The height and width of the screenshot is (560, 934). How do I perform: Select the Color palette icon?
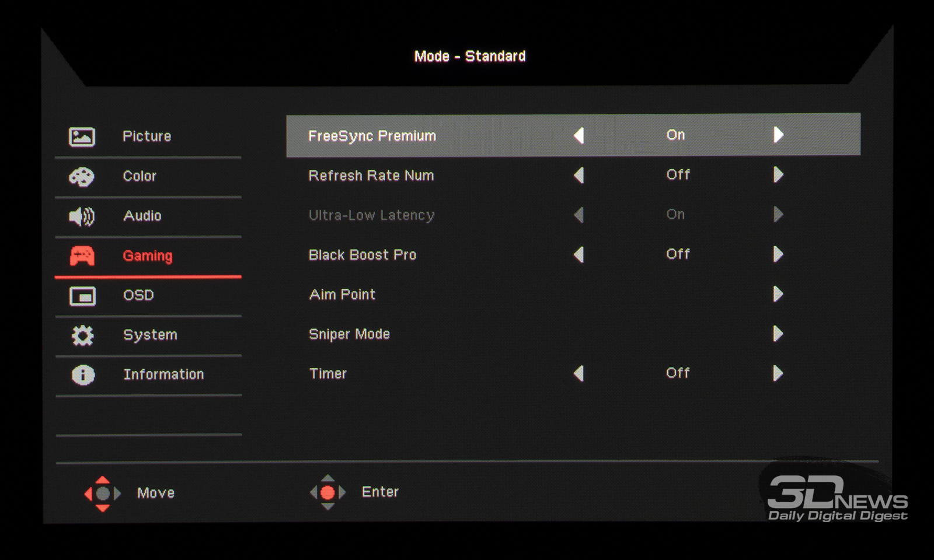click(82, 177)
